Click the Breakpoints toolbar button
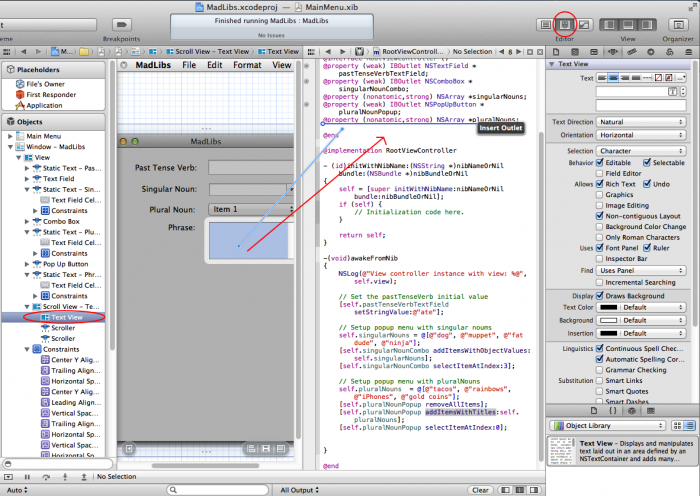This screenshot has width=700, height=496. (121, 25)
